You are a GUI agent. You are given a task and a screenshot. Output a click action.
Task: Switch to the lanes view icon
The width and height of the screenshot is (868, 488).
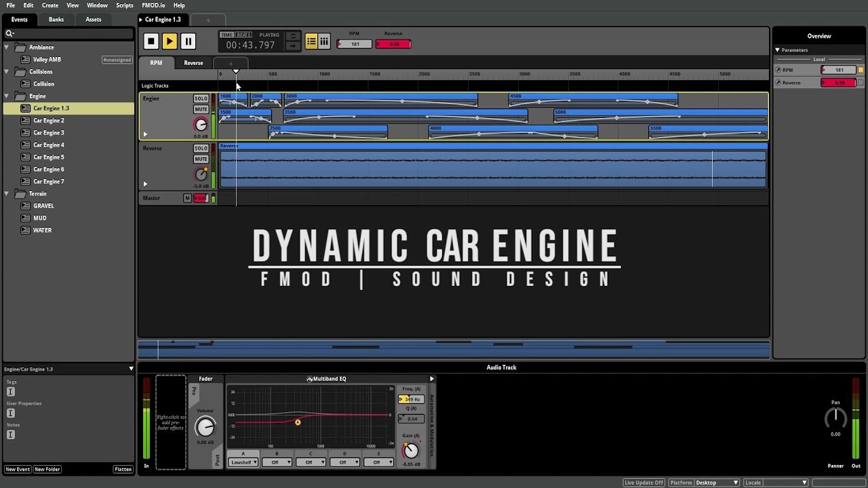(x=324, y=41)
